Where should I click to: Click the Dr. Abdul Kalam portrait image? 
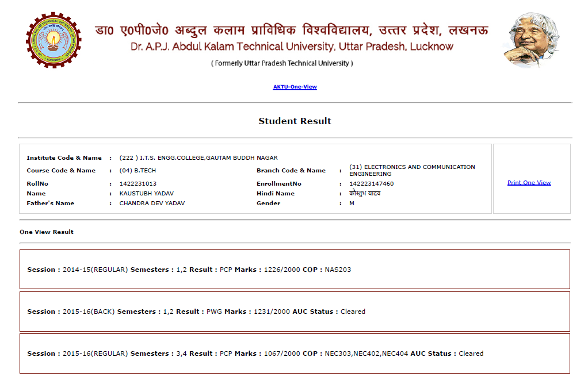pos(532,40)
